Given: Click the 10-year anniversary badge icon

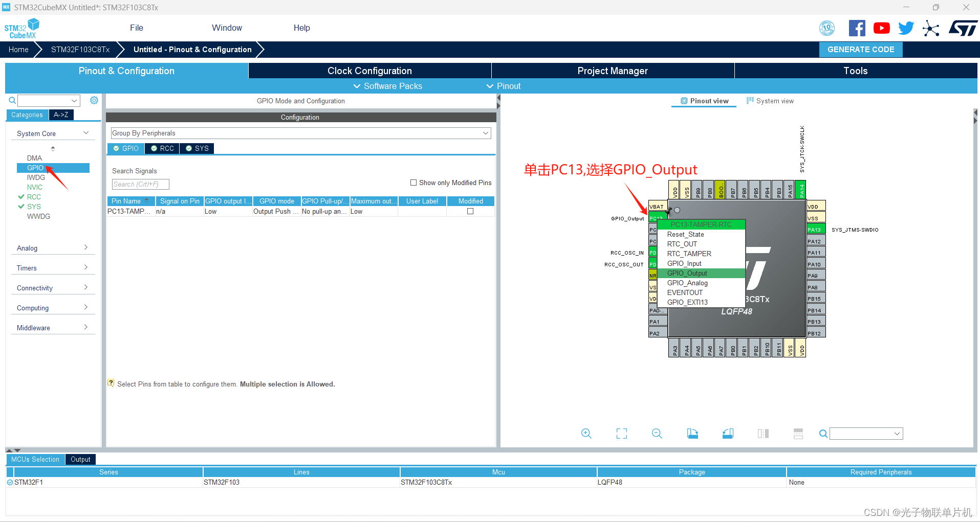Looking at the screenshot, I should point(827,28).
